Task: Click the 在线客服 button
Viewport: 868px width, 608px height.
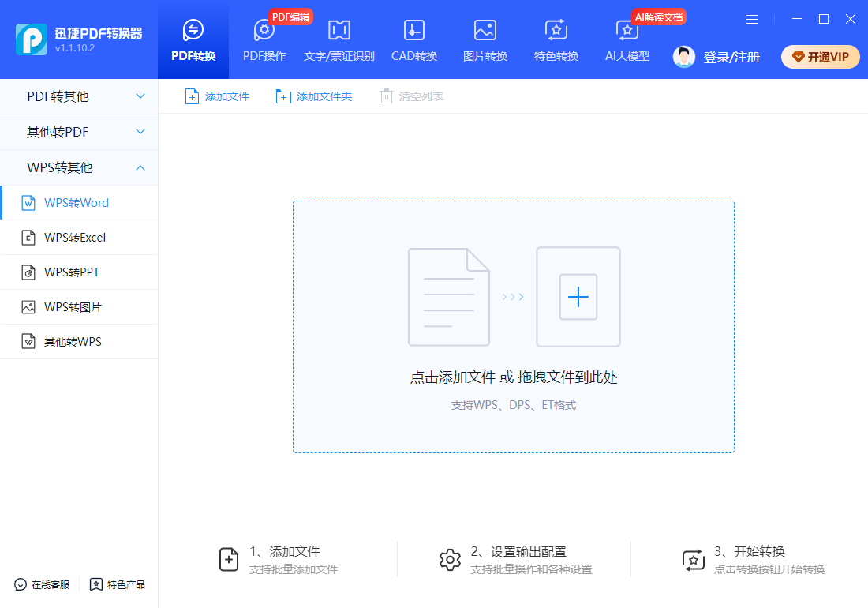Action: pos(42,584)
